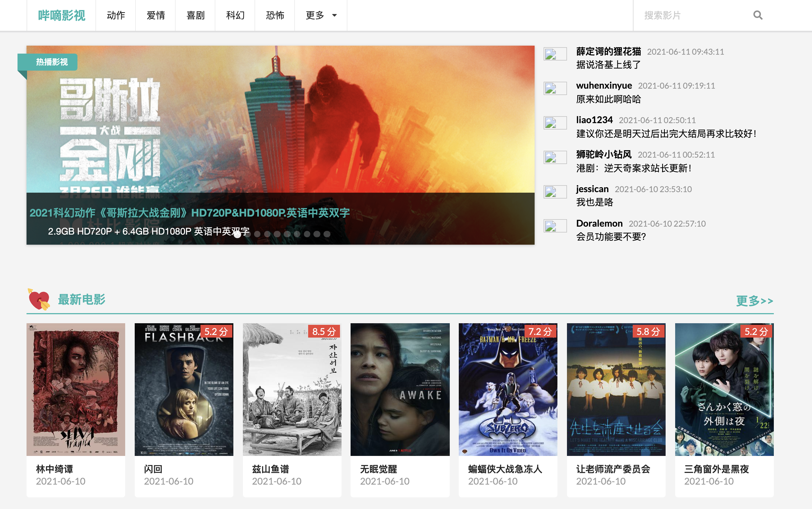Open the 兹山鱼谱 movie poster
This screenshot has height=509, width=812.
point(292,389)
